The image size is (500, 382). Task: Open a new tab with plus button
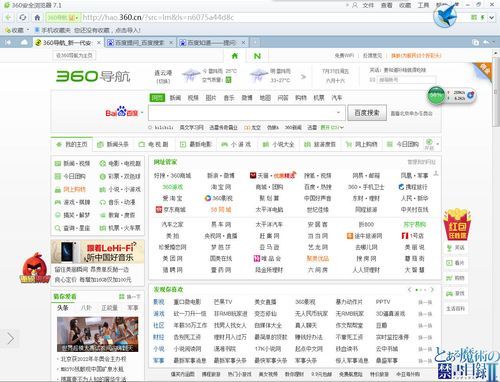point(255,42)
